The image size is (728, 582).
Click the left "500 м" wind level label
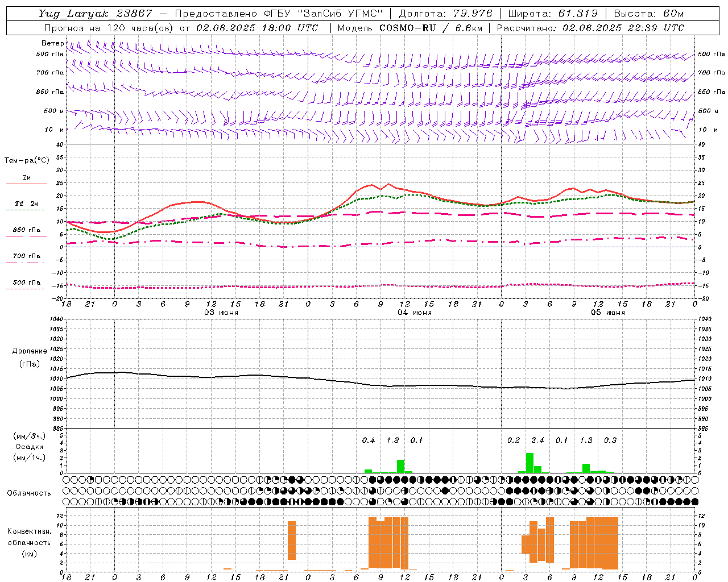point(54,111)
